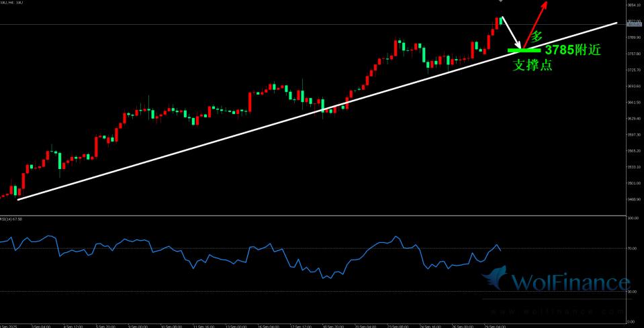This screenshot has width=644, height=328.
Task: Click the white downward arrow annotation
Action: 510,32
